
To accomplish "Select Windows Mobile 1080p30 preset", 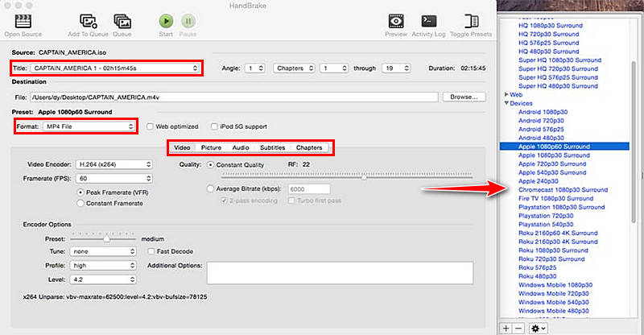I will (x=555, y=285).
